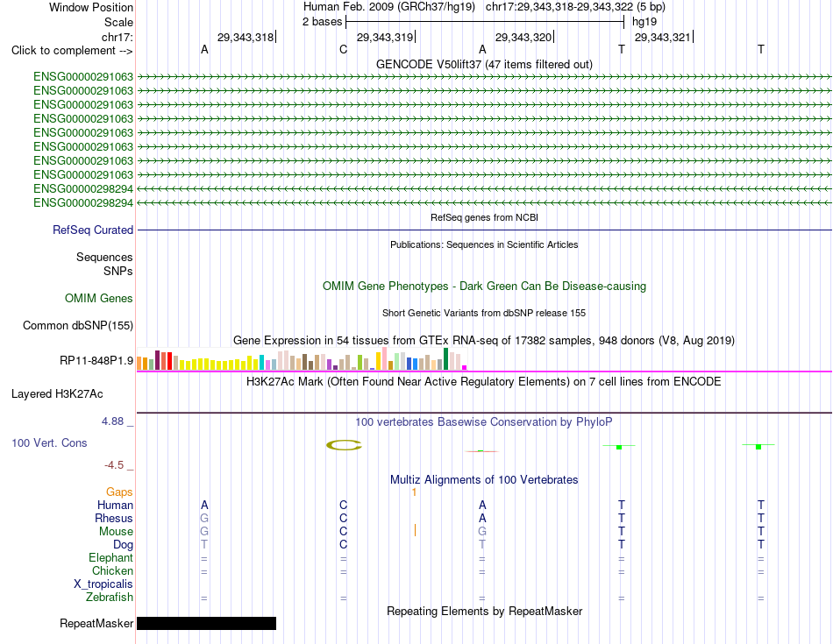Click 'Short Genetic Variants from dbSNP release 155' title
The width and height of the screenshot is (833, 644).
(x=484, y=314)
